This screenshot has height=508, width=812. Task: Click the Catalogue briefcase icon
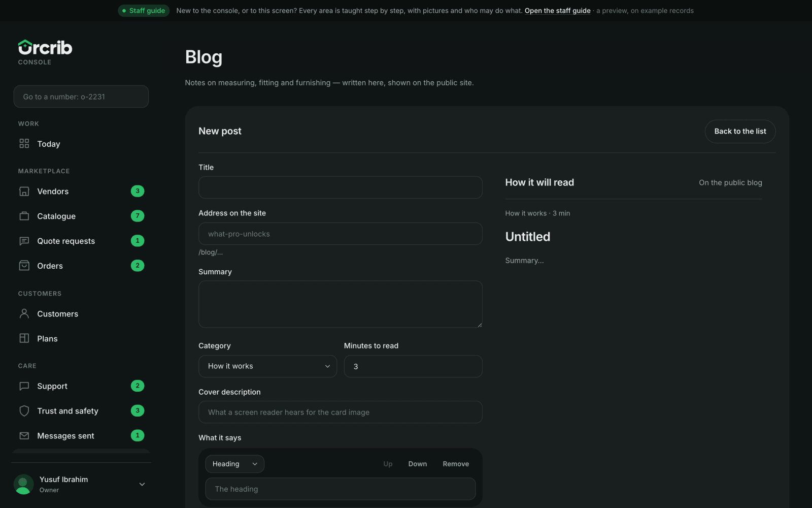[x=24, y=216]
